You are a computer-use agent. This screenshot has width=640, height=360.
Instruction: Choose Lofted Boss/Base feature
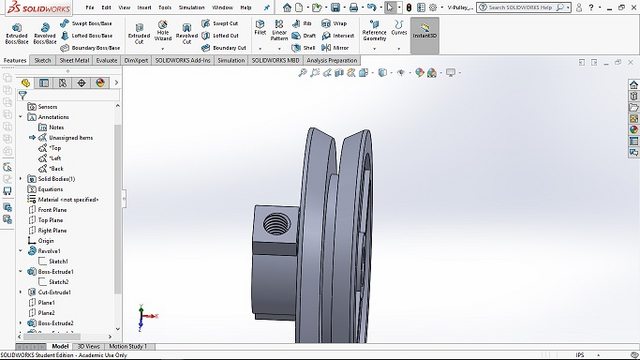87,36
